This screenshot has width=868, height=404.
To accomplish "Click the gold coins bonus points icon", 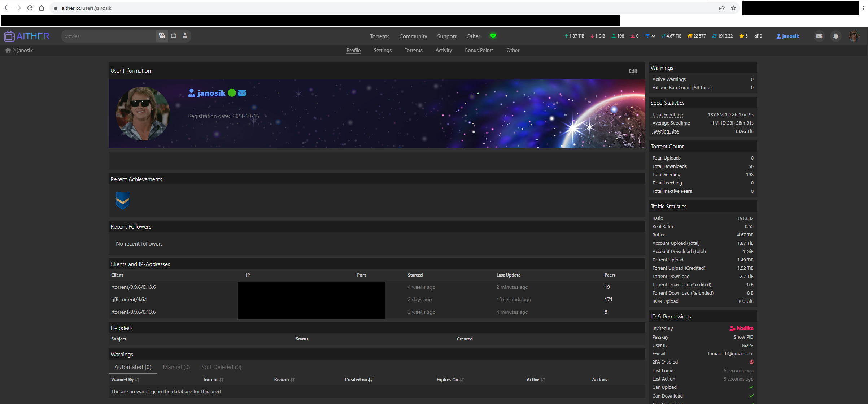I will tap(690, 36).
